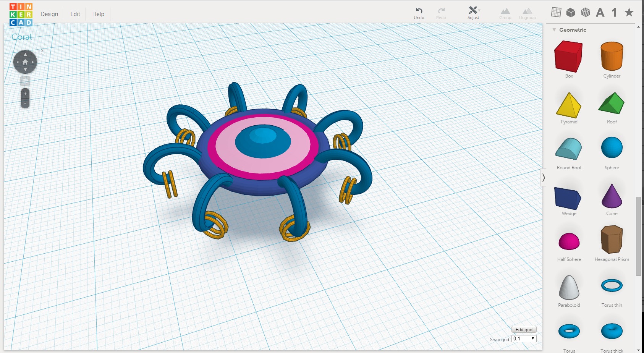Viewport: 644px width, 353px height.
Task: Pick the green Roof shape
Action: click(612, 103)
